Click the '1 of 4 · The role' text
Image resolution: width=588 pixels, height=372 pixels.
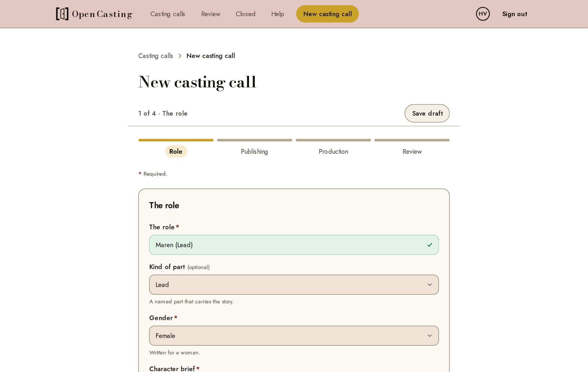point(163,113)
